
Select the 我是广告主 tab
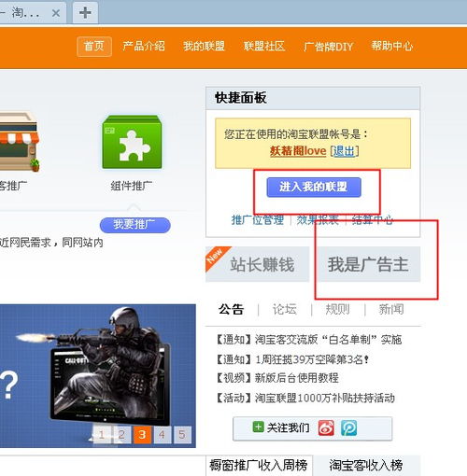pyautogui.click(x=369, y=264)
